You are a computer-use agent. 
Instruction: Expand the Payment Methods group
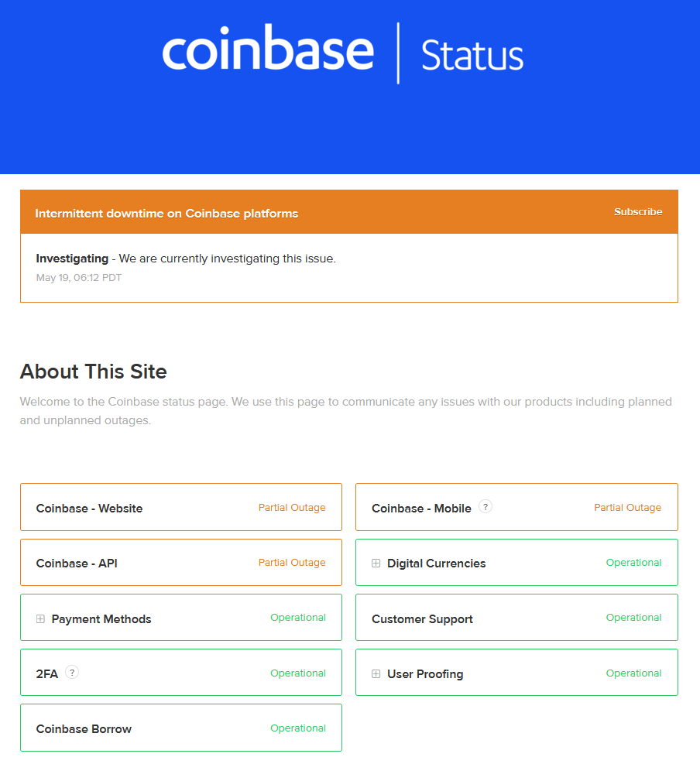pos(40,618)
